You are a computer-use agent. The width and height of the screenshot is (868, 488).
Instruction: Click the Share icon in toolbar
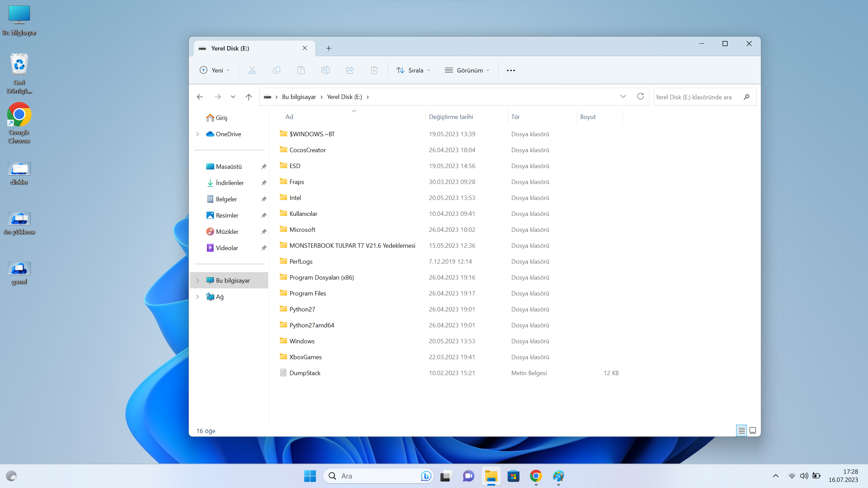pos(350,70)
